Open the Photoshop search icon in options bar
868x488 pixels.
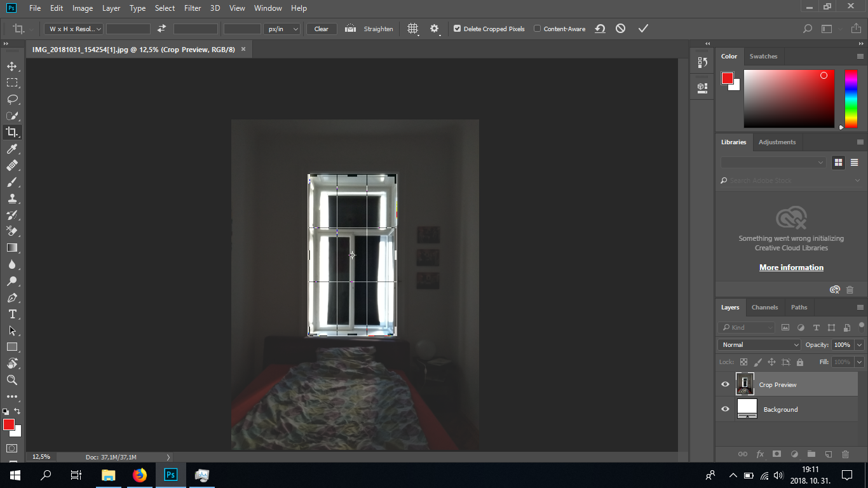[x=807, y=29]
